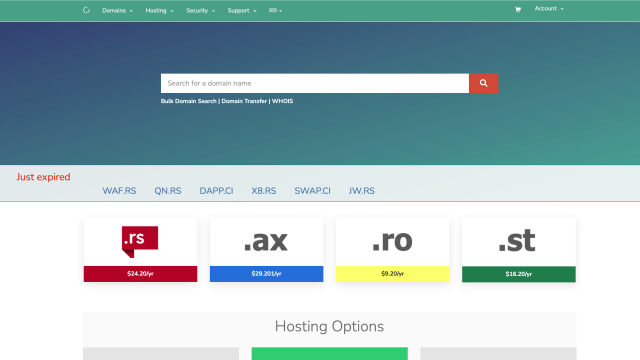Click the .ax domain card text
640x360 pixels.
266,241
